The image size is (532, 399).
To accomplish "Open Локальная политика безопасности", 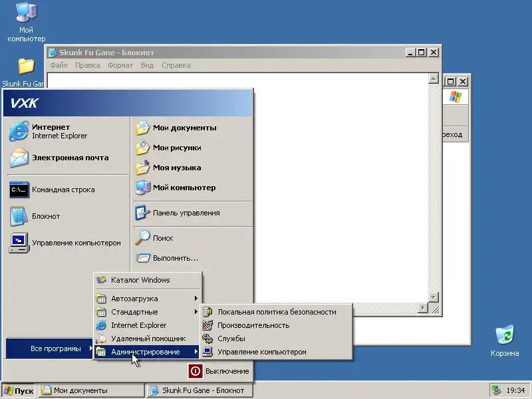I will [x=276, y=312].
